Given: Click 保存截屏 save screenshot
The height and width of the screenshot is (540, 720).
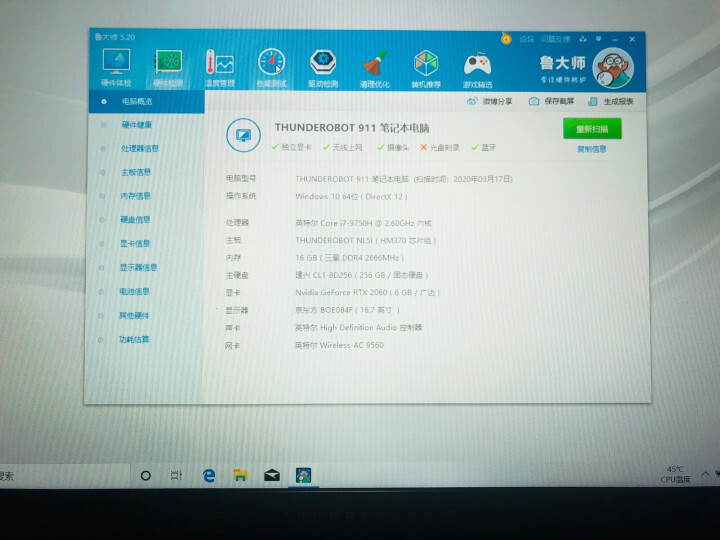Looking at the screenshot, I should click(x=551, y=101).
